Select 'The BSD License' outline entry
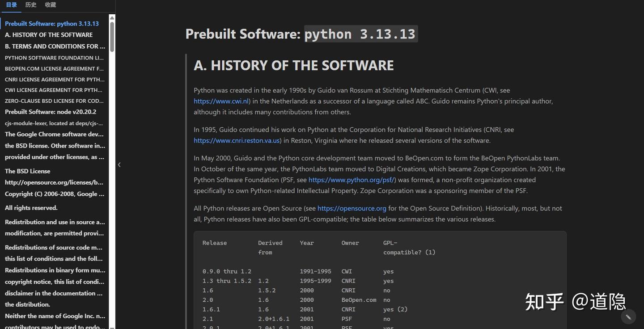The width and height of the screenshot is (644, 329). (x=27, y=171)
